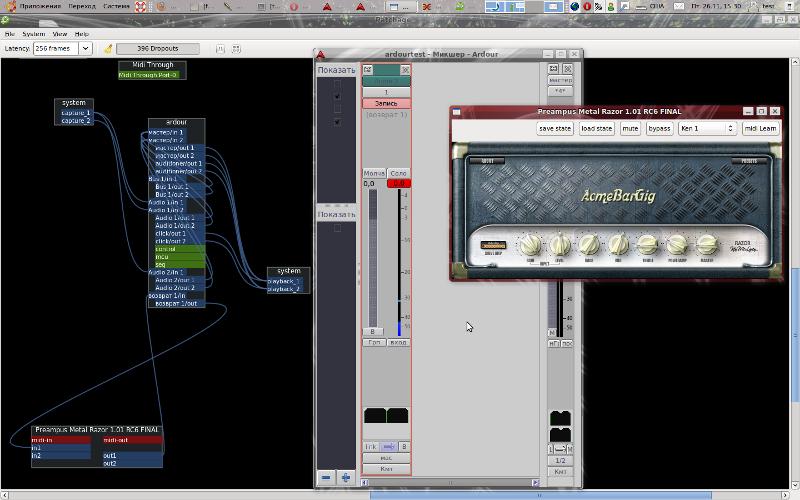
Task: Select the green seq port in ardour module
Action: 180,265
